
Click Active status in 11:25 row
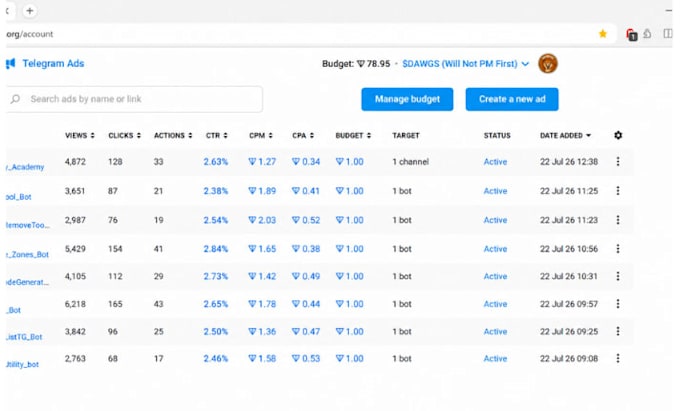(495, 191)
